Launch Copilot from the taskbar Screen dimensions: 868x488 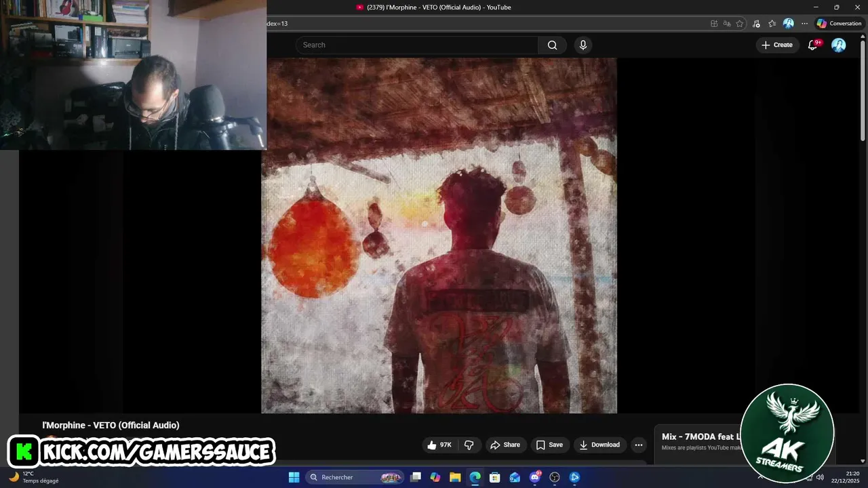coord(435,477)
